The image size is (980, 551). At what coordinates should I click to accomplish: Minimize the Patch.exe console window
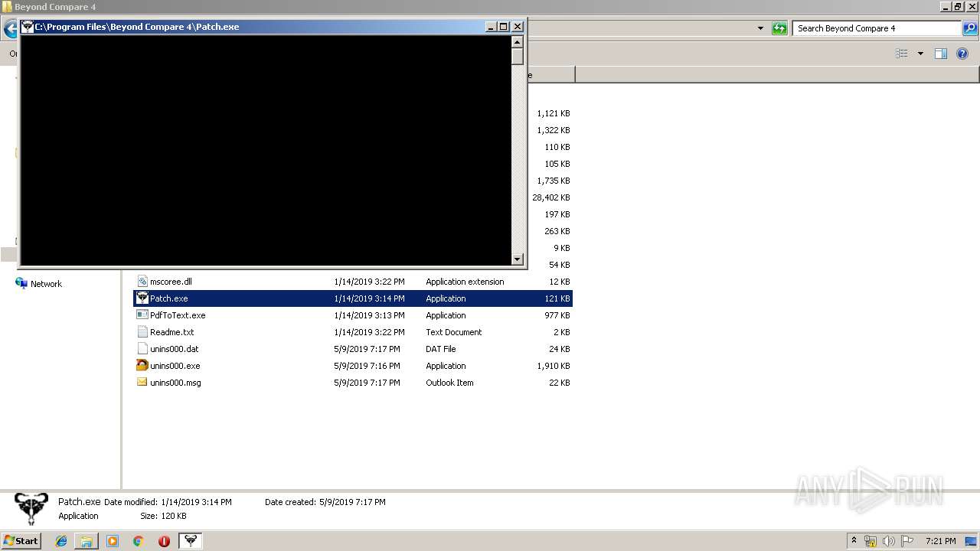click(x=491, y=27)
